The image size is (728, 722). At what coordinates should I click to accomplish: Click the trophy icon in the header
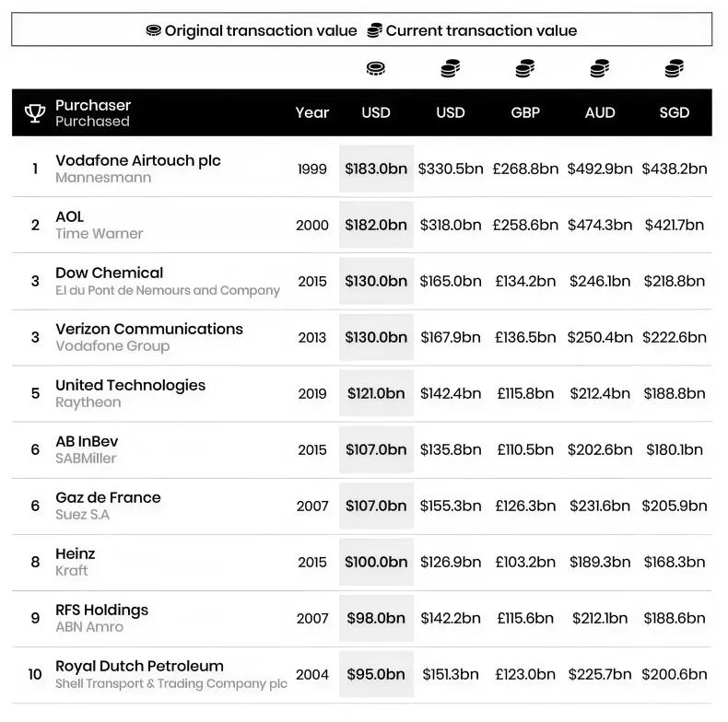[x=35, y=112]
